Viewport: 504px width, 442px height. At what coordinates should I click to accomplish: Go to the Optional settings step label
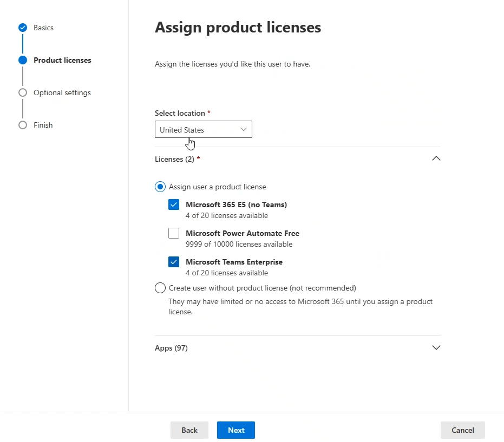click(x=62, y=93)
